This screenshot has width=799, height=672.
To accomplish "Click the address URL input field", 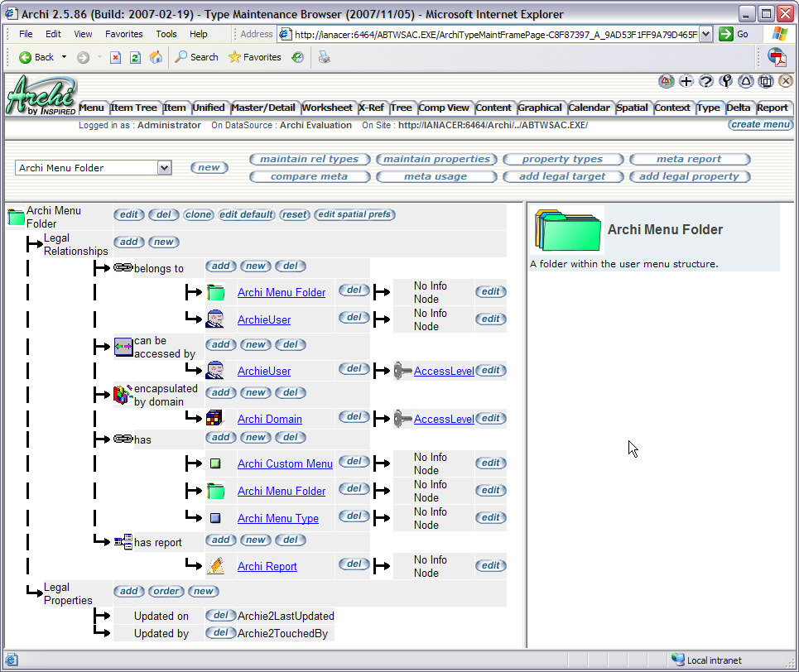I will [x=495, y=35].
